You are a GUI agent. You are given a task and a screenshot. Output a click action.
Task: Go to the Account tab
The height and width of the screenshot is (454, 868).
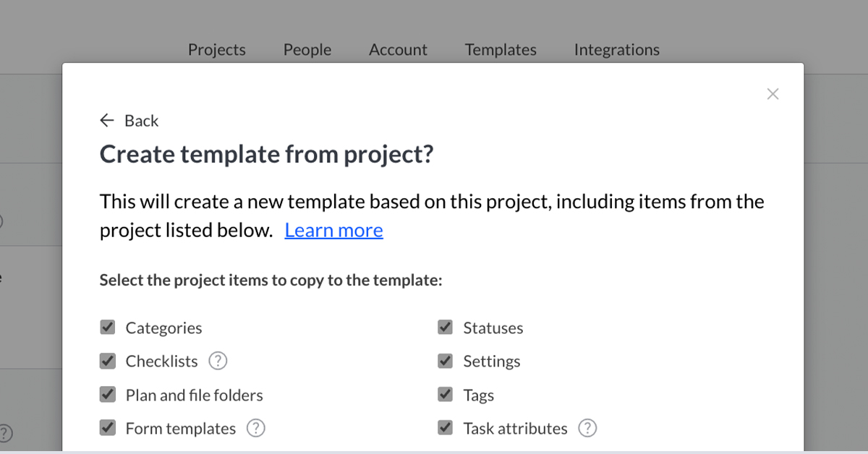[398, 50]
